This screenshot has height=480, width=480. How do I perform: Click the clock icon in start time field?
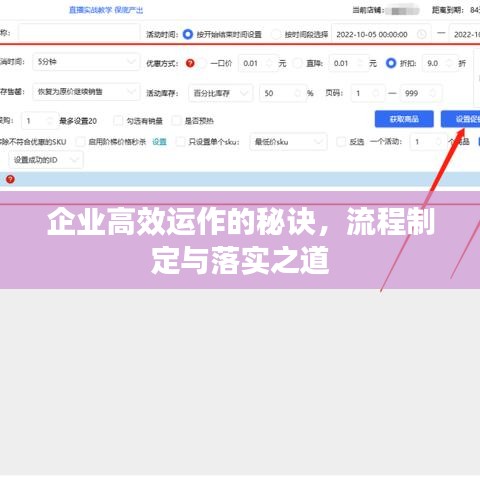[x=422, y=34]
